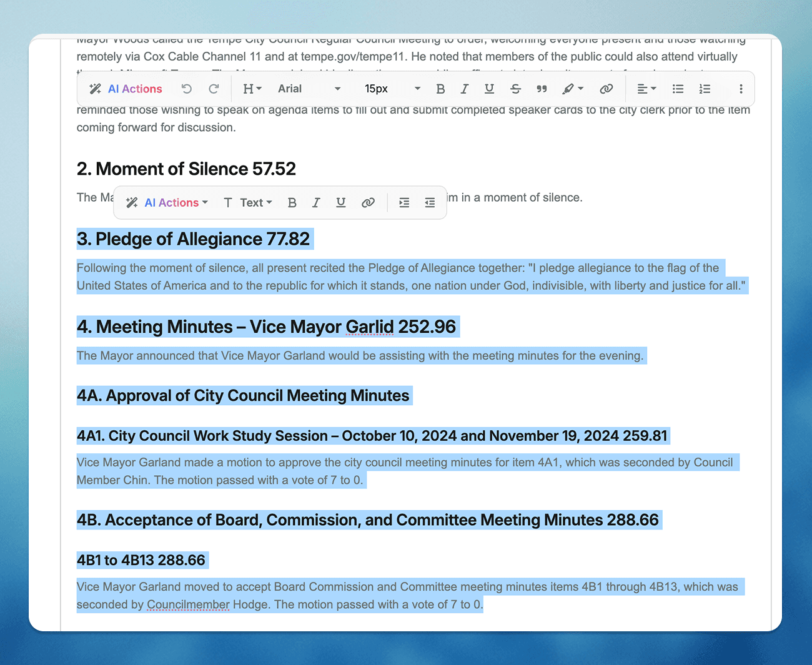The image size is (812, 665).
Task: Toggle underline in the top toolbar
Action: click(489, 89)
